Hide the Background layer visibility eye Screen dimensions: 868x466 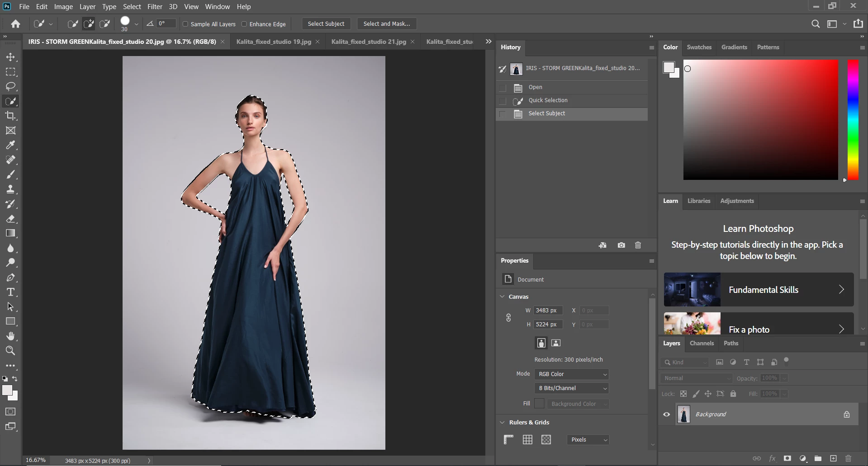666,414
